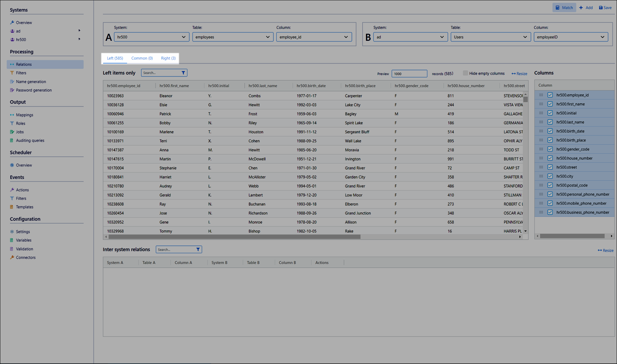Click drag handle icon next to hr500.employee_id

[x=541, y=95]
